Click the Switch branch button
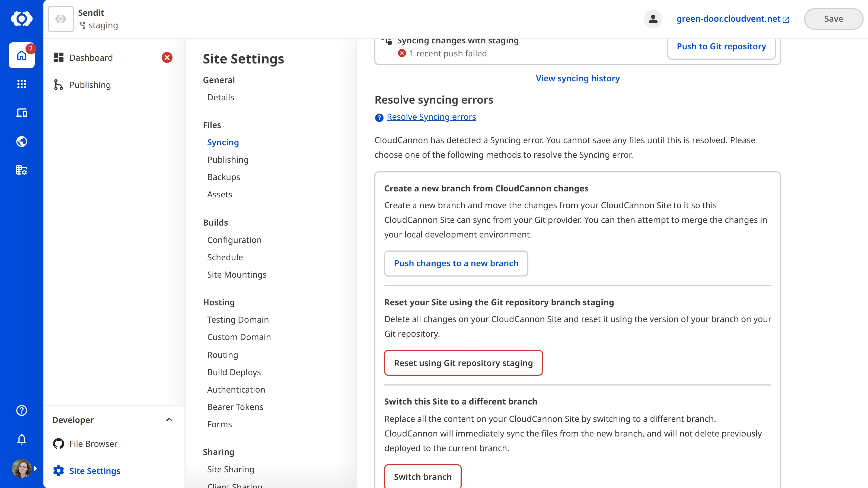The width and height of the screenshot is (868, 488). 423,477
